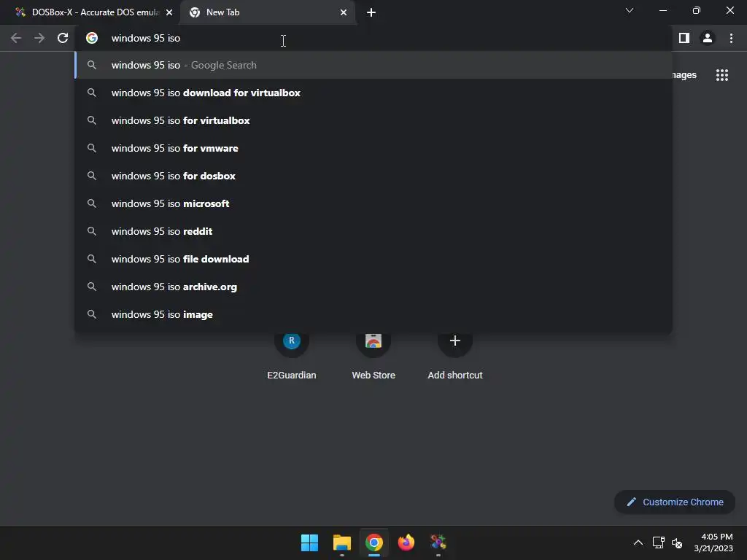Image resolution: width=747 pixels, height=560 pixels.
Task: Open the tab search chevron
Action: tap(630, 10)
